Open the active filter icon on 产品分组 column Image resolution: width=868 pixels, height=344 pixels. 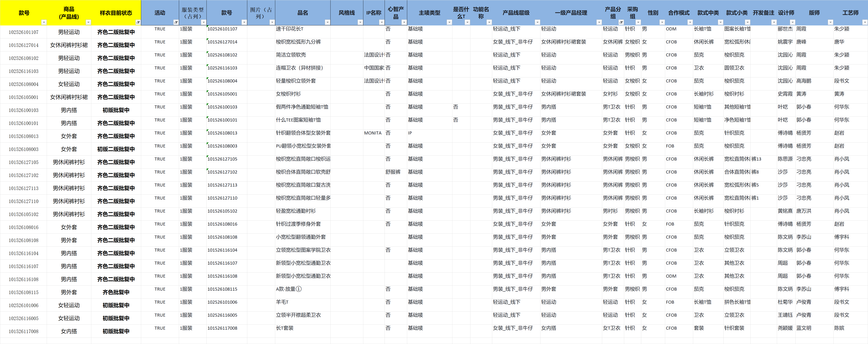coord(621,22)
